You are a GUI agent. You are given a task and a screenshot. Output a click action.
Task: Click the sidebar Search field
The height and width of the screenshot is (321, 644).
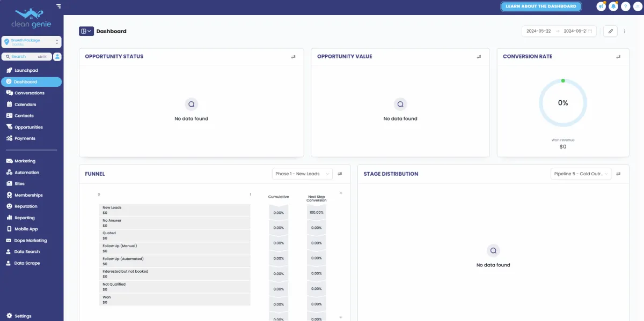tap(26, 56)
